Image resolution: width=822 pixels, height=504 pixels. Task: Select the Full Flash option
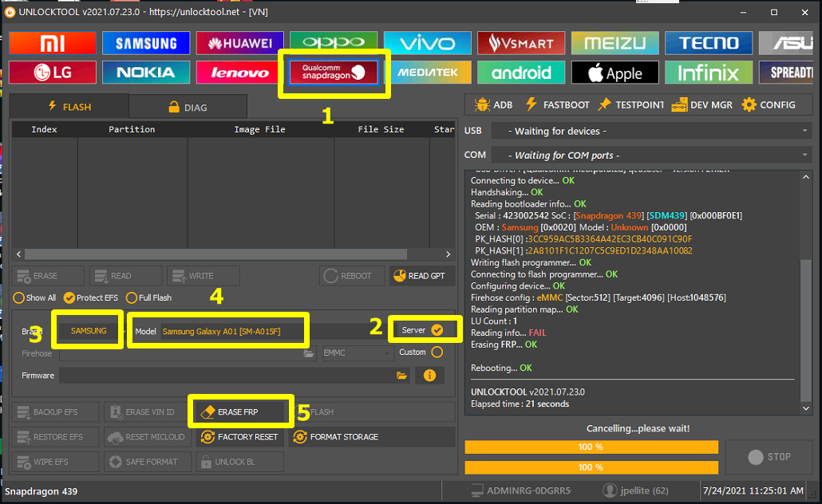pyautogui.click(x=149, y=297)
